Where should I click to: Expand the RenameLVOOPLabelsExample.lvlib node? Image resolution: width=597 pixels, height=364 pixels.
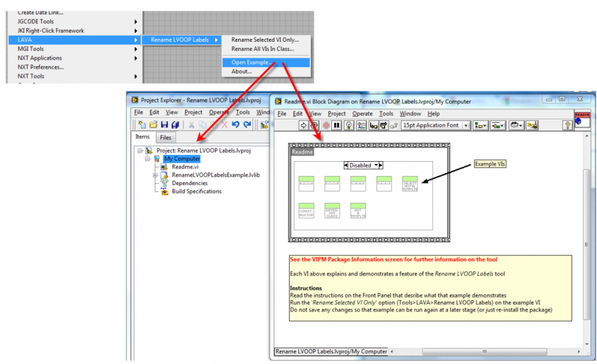point(155,175)
